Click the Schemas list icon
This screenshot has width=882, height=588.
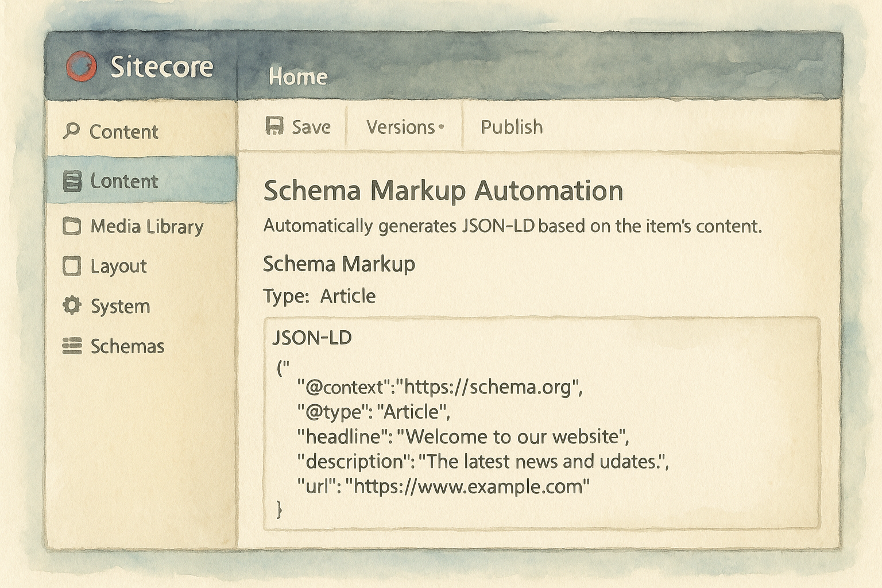coord(72,346)
